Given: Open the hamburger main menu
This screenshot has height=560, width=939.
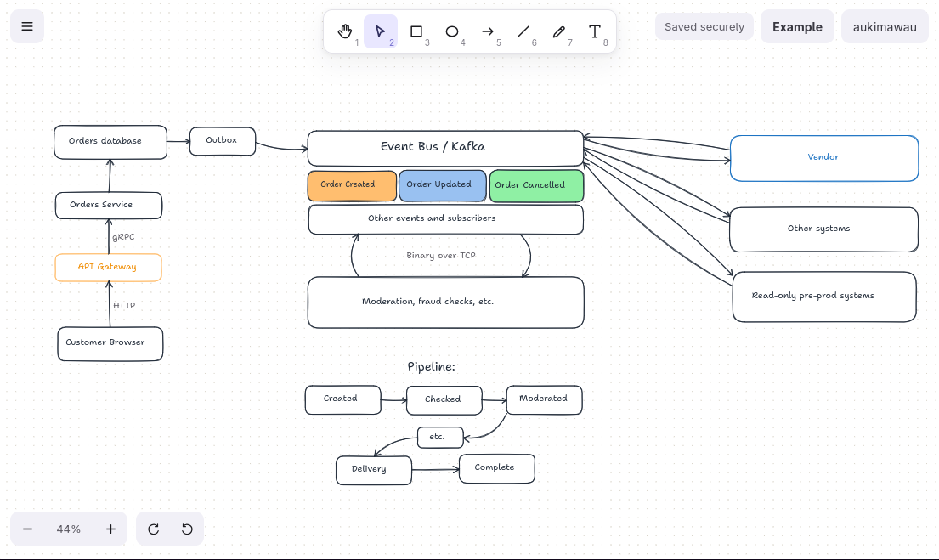Looking at the screenshot, I should tap(27, 26).
